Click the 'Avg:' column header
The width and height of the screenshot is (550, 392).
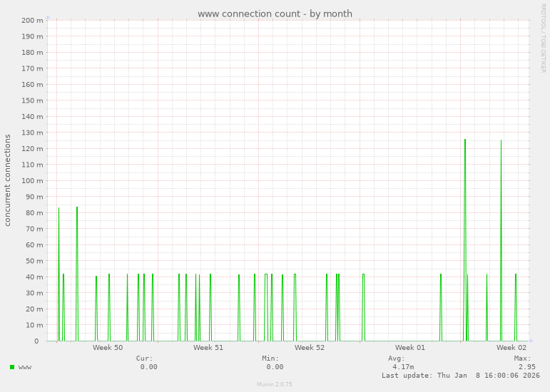[397, 359]
